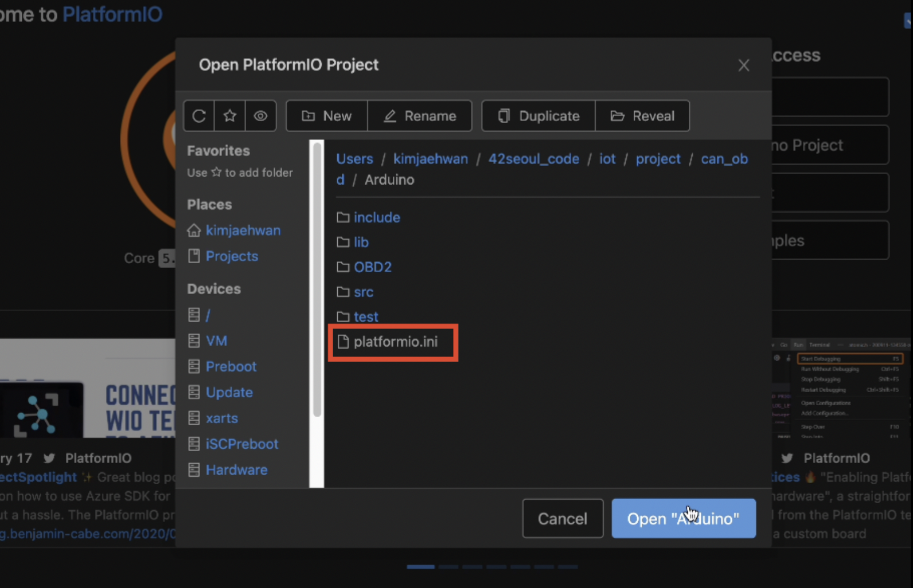This screenshot has height=588, width=913.
Task: Select the Preboot device
Action: [231, 366]
